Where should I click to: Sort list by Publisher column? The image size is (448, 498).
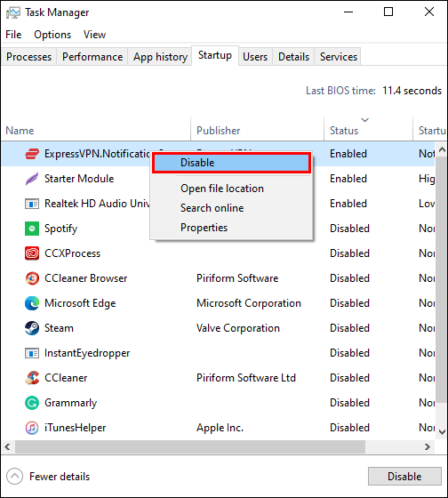pyautogui.click(x=218, y=131)
